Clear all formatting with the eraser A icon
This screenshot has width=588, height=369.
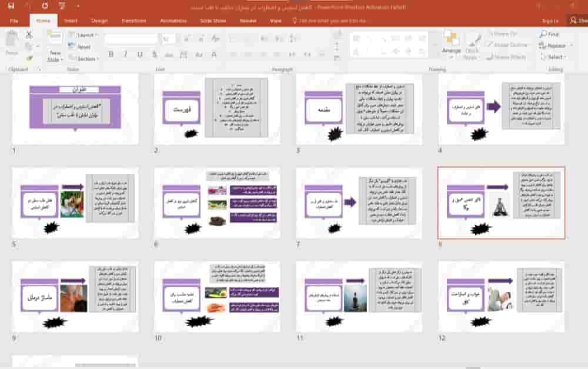(216, 39)
